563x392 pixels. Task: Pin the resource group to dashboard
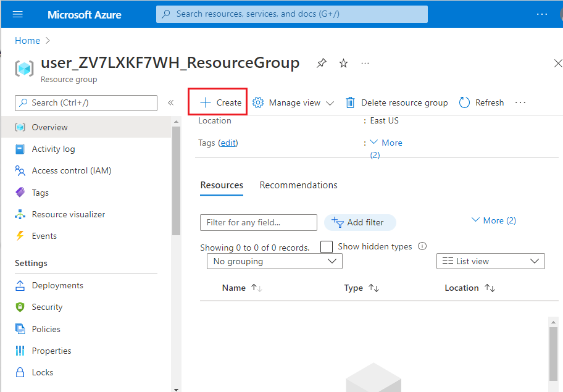(x=322, y=63)
